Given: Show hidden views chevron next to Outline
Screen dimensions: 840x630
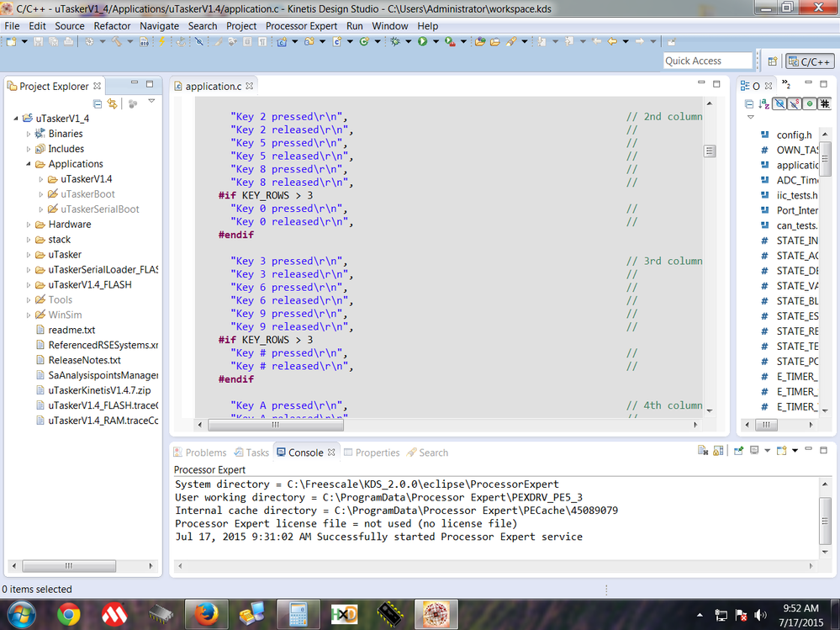Looking at the screenshot, I should tap(786, 84).
